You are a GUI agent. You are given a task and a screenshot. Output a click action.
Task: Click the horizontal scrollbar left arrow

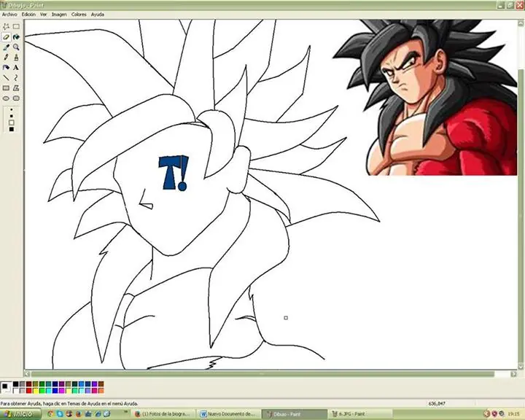pyautogui.click(x=27, y=374)
